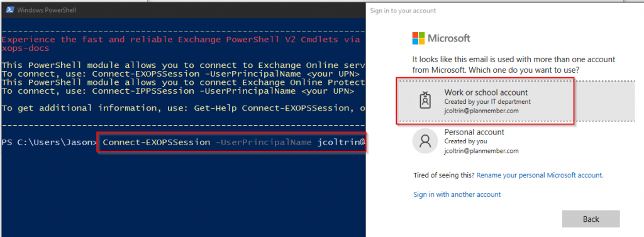Image resolution: width=644 pixels, height=237 pixels.
Task: Click the work account email jcoltrin@planmember.com
Action: coord(481,111)
